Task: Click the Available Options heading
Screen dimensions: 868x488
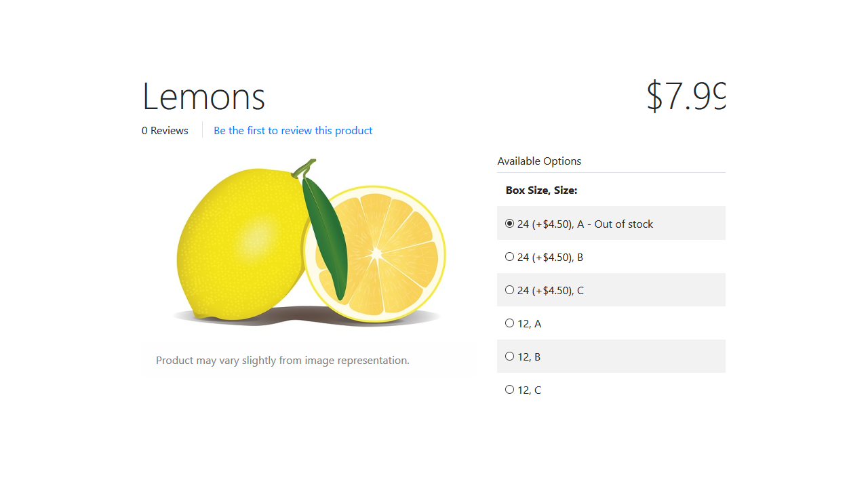Action: coord(539,161)
